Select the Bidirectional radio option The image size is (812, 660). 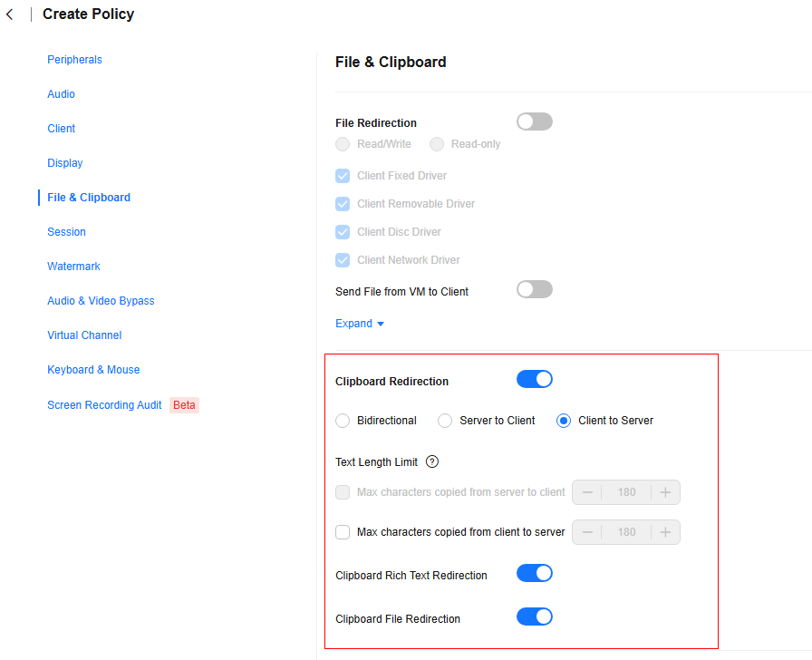click(x=343, y=421)
